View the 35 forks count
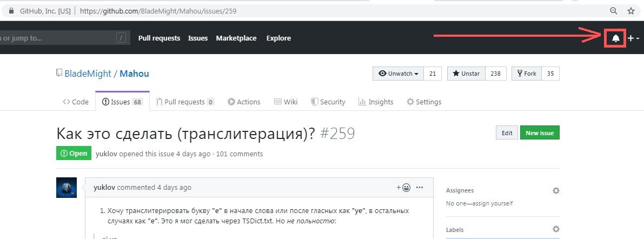 (x=551, y=74)
